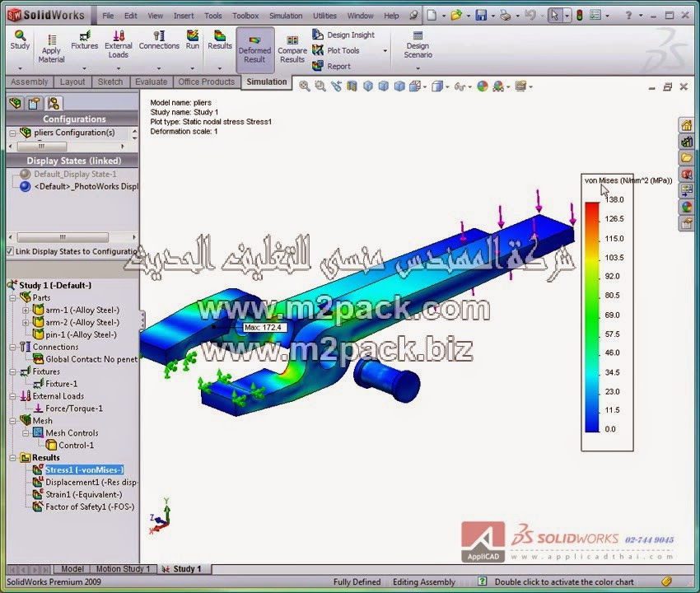Click the Max: 172.4 stress callout

click(264, 327)
